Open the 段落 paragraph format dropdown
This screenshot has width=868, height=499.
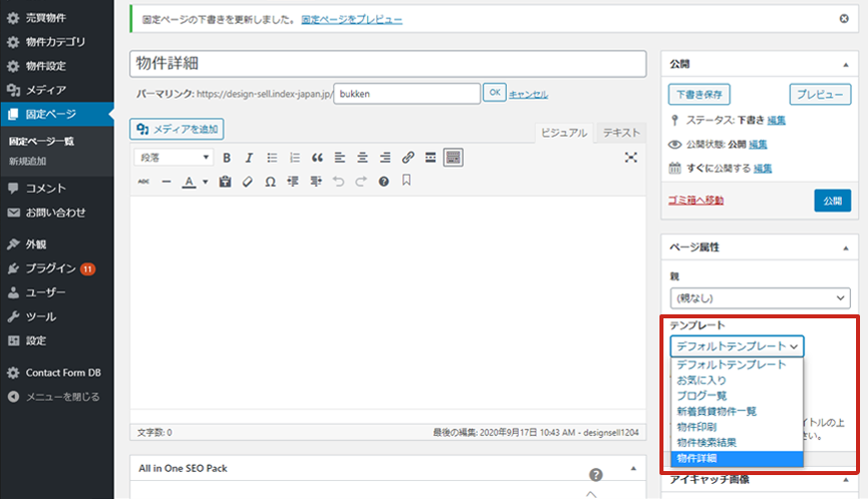click(174, 158)
